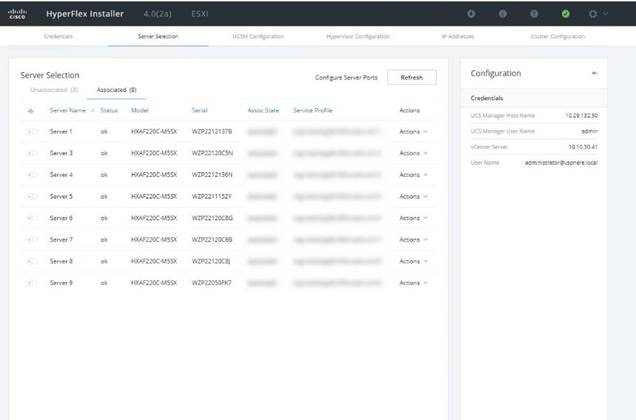The image size is (636, 420).
Task: Click the Refresh button
Action: click(x=412, y=77)
